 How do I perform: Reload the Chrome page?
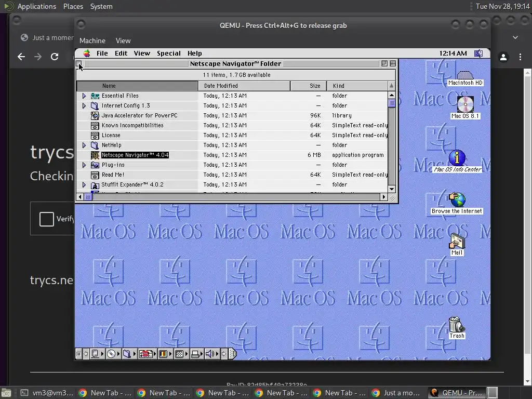click(55, 57)
